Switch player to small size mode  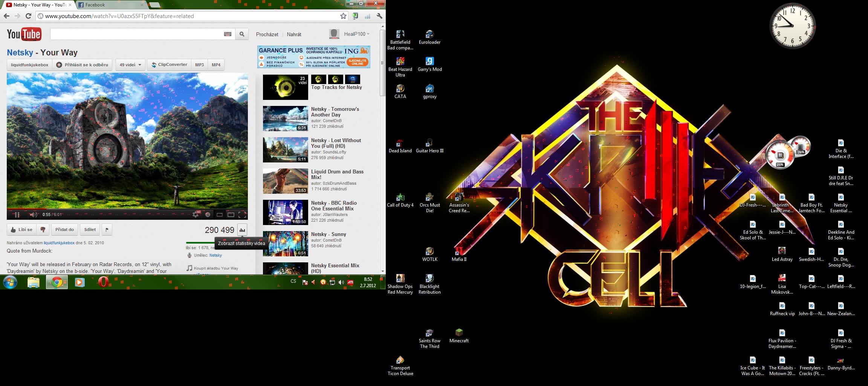tap(220, 214)
